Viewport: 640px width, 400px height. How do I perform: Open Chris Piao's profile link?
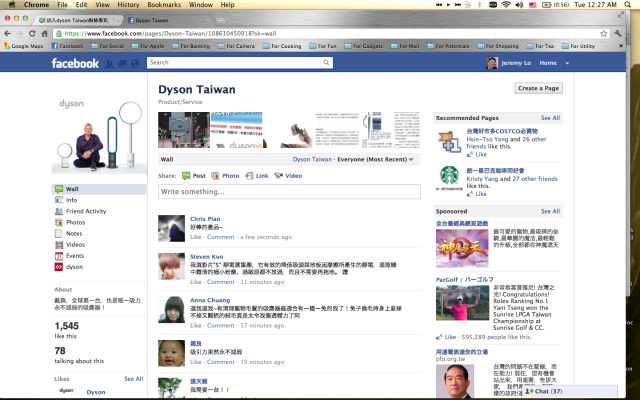pos(205,219)
